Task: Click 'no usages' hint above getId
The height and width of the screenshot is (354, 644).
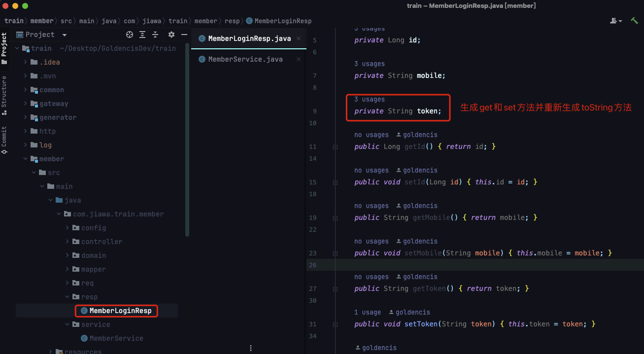Action: 372,135
